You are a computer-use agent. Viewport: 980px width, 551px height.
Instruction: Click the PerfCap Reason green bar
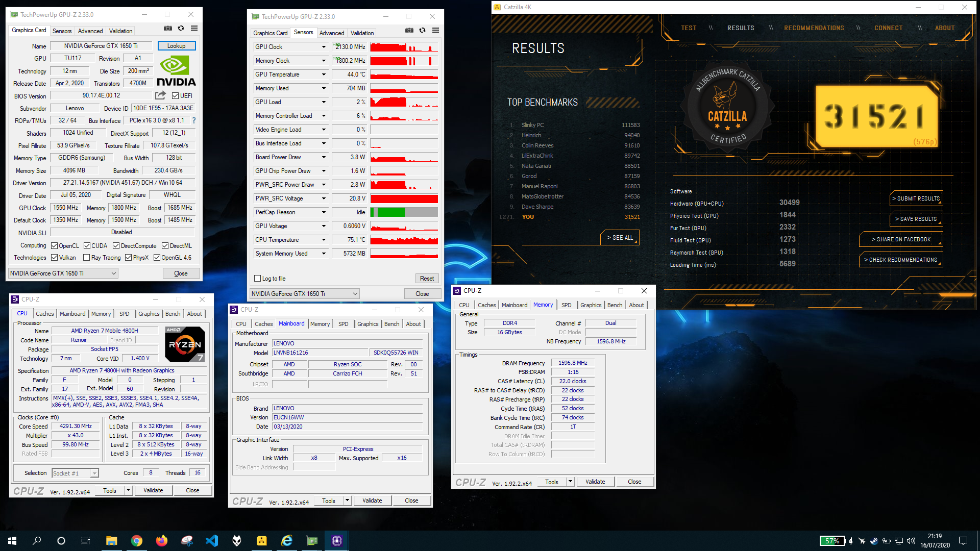pos(391,212)
